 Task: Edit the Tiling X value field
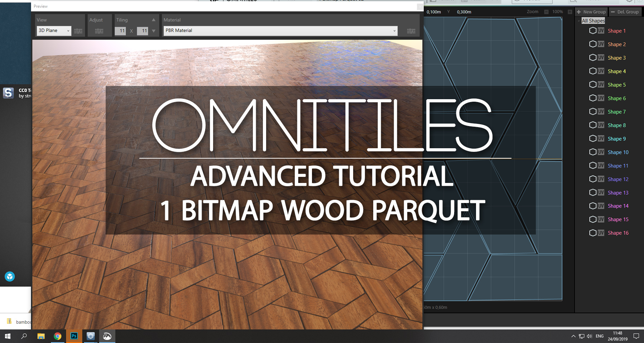(121, 31)
